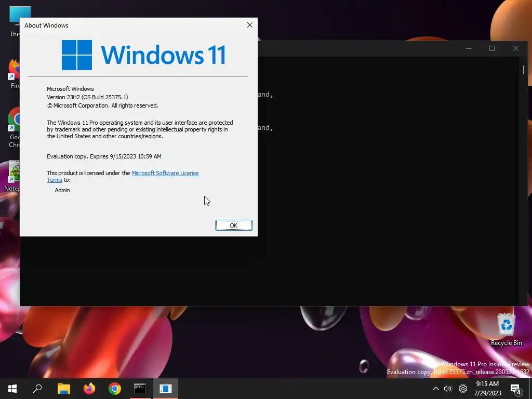The width and height of the screenshot is (532, 399).
Task: Click the licensed user name "Admin"
Action: pyautogui.click(x=62, y=190)
